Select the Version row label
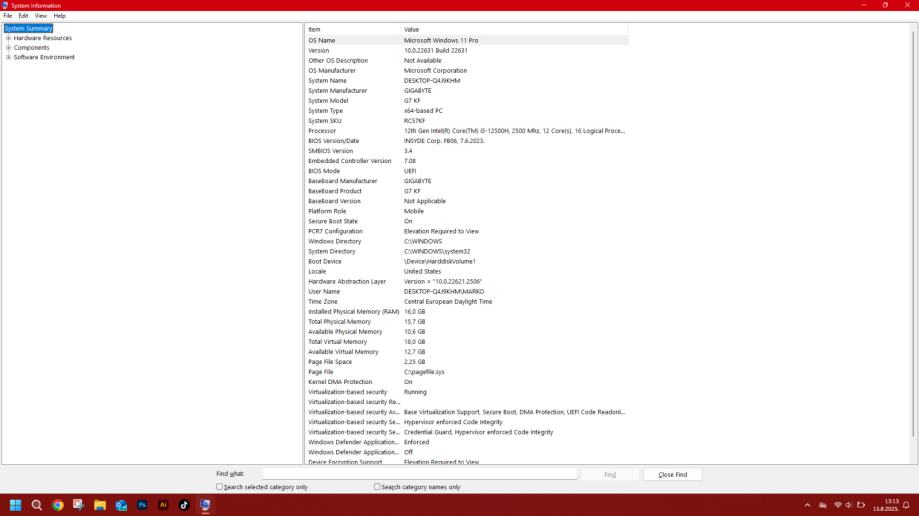This screenshot has height=516, width=919. 319,50
